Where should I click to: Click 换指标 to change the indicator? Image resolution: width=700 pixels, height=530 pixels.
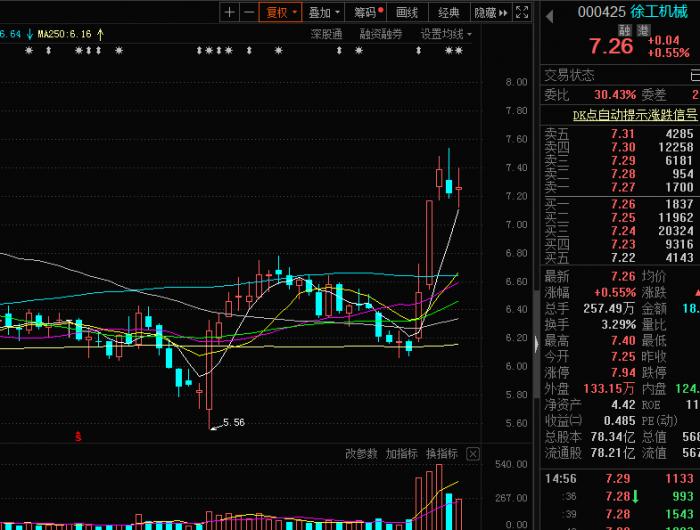441,454
